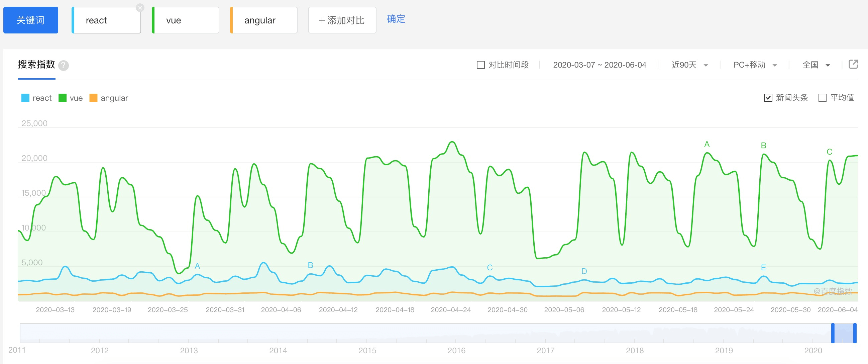Click blue news marker D on react line
This screenshot has width=868, height=364.
[584, 271]
